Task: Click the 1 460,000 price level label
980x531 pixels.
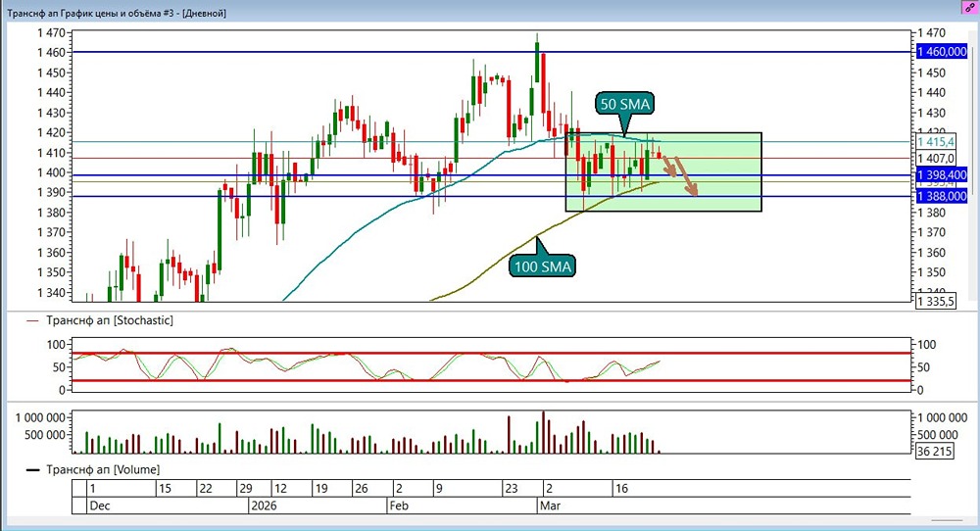Action: tap(942, 52)
